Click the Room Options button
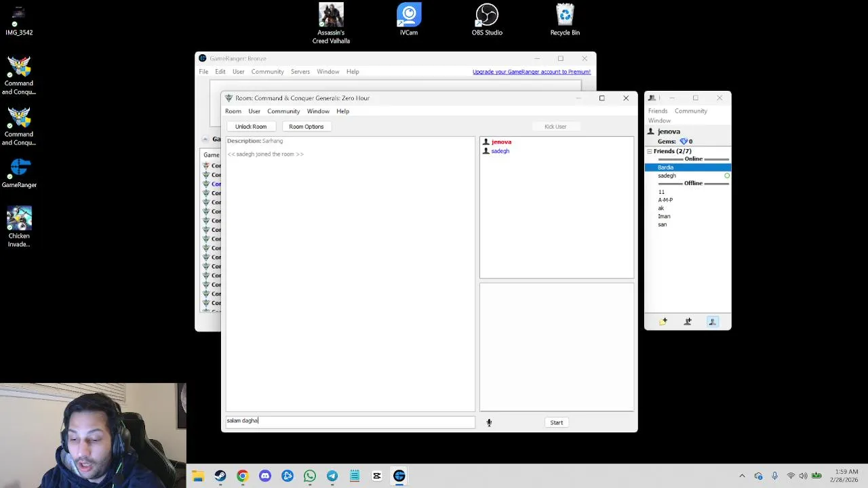This screenshot has height=488, width=868. pos(306,127)
